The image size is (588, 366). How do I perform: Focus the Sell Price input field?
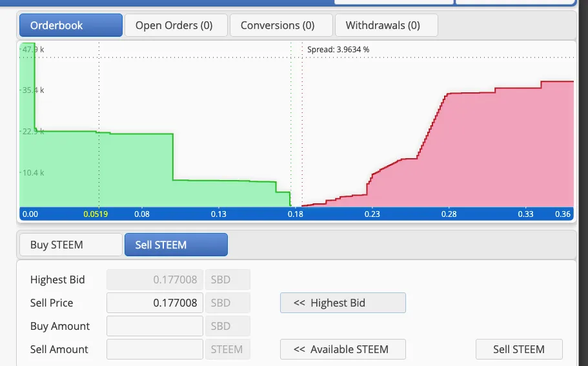[x=155, y=303]
